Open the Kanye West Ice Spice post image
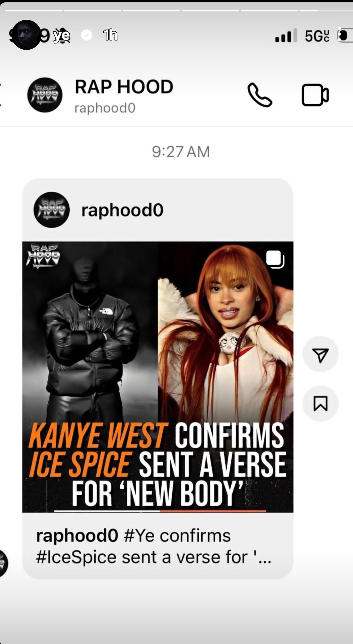Viewport: 353px width, 644px height. (158, 377)
